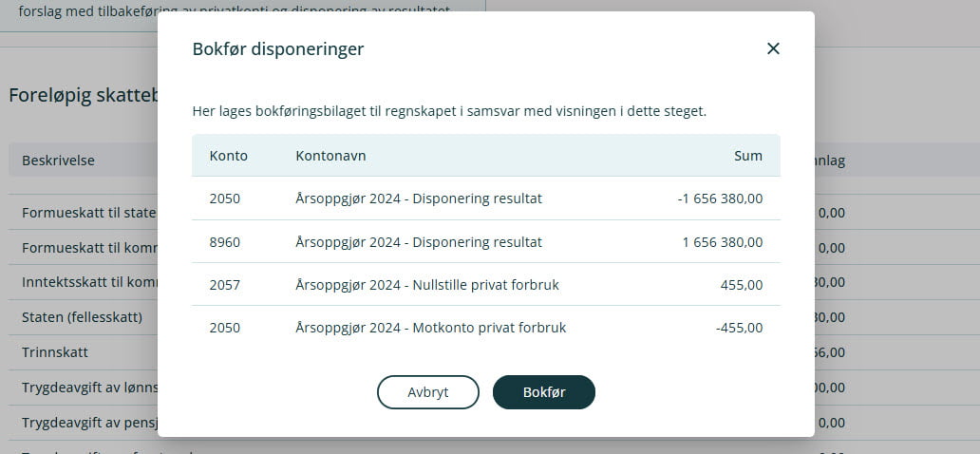Click the Bokfør disponeringer dialog title
This screenshot has width=980, height=454.
pos(278,49)
